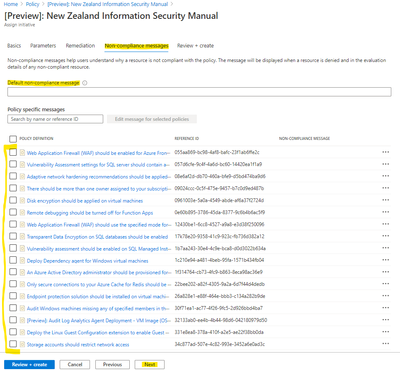The image size is (400, 371).
Task: Open more options for Deploy Dependency agent row
Action: (x=386, y=260)
